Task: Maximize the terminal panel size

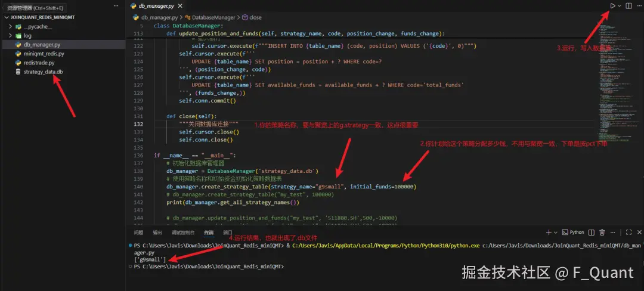Action: (628, 233)
